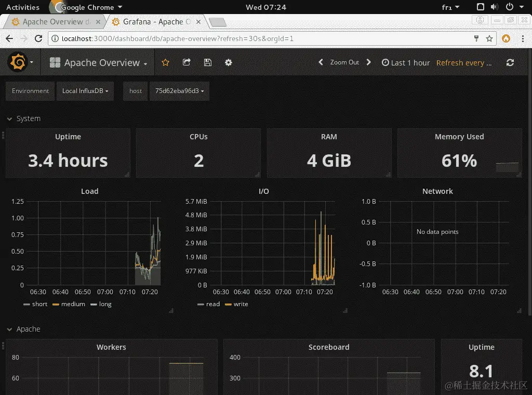Image resolution: width=532 pixels, height=395 pixels.
Task: Click the manual refresh icon
Action: pos(510,62)
